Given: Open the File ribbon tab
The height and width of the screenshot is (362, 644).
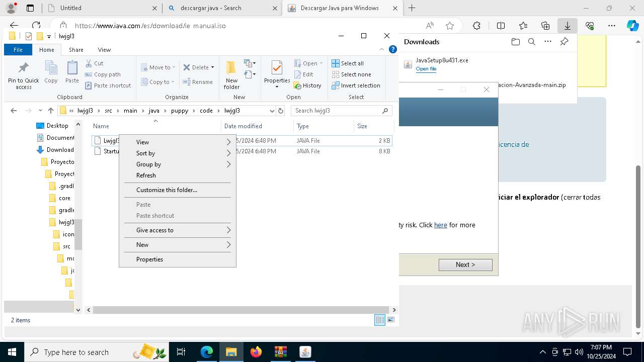Looking at the screenshot, I should 18,50.
